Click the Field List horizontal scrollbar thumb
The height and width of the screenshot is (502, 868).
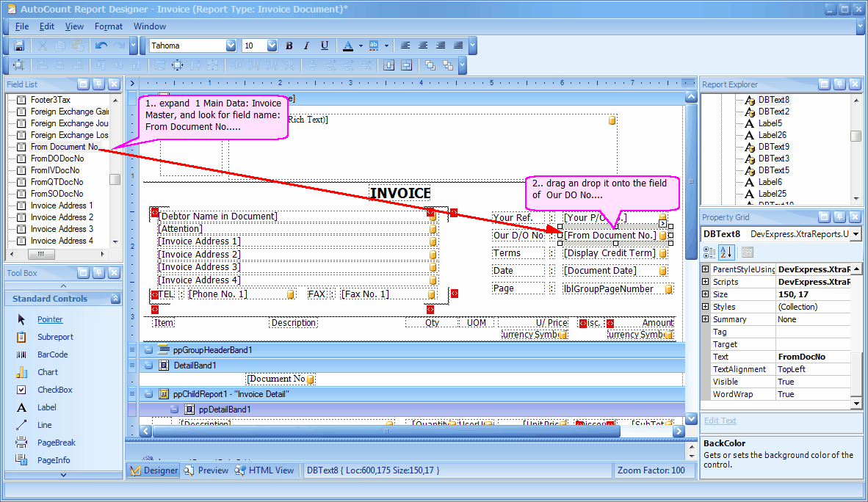[40, 254]
